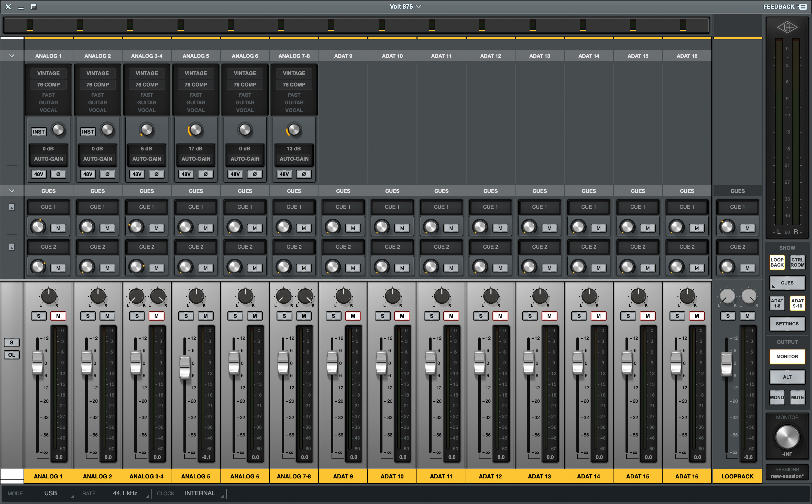Collapse the Cues section chevron
The width and height of the screenshot is (812, 504).
[x=12, y=191]
